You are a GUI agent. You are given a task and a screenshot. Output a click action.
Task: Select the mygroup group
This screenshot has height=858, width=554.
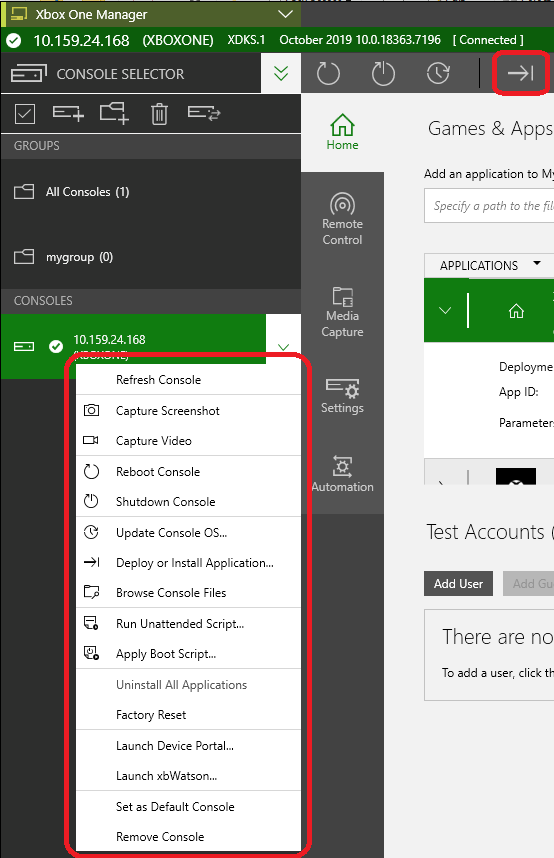click(151, 257)
